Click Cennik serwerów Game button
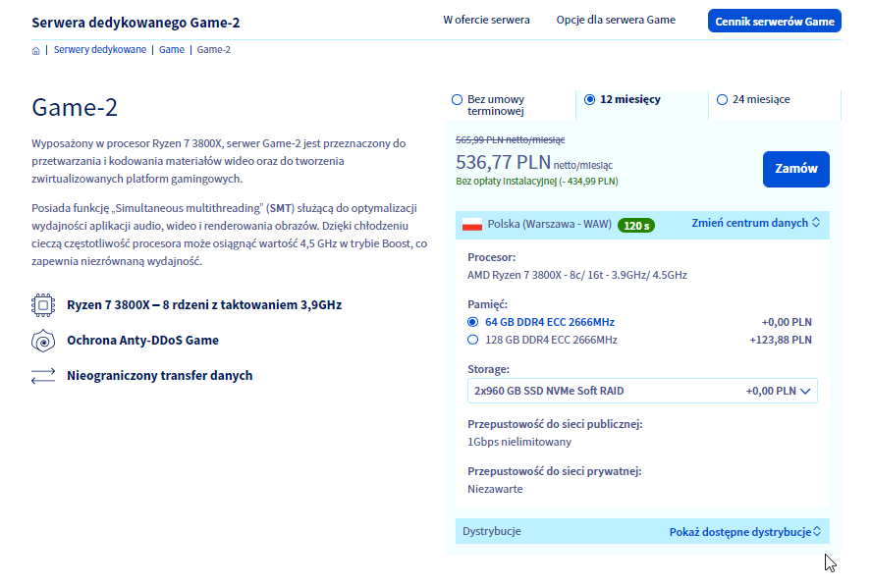 [x=775, y=21]
